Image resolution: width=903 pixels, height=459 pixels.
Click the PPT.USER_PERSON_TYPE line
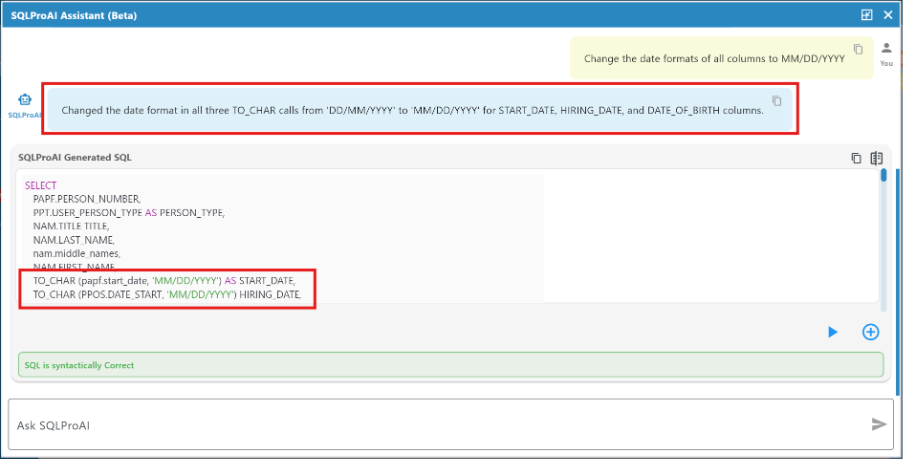pyautogui.click(x=128, y=213)
